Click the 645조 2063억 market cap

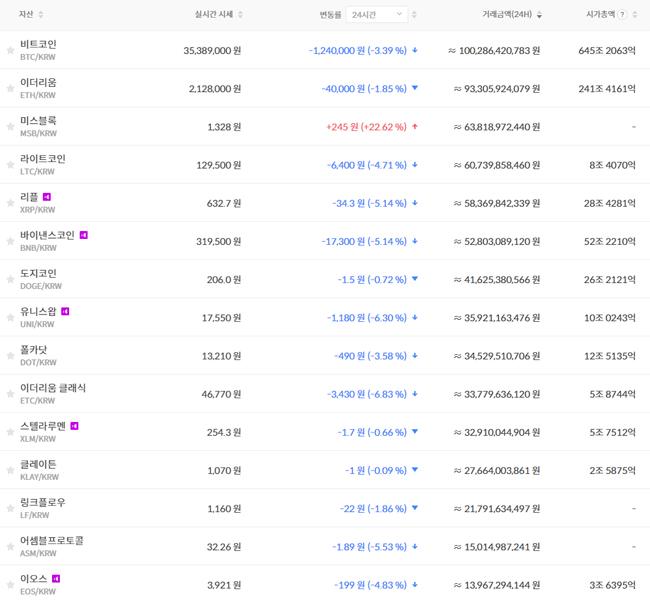point(607,51)
